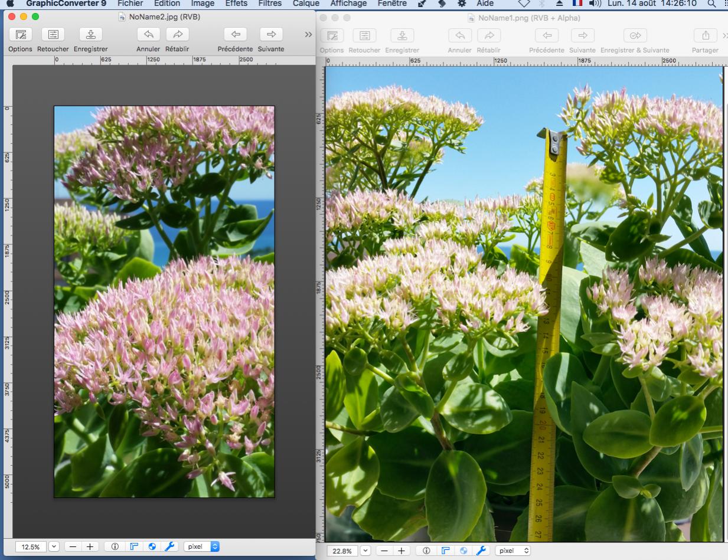Screen dimensions: 728x560
Task: Click wrench tools icon in NoName1.png window
Action: 482,551
